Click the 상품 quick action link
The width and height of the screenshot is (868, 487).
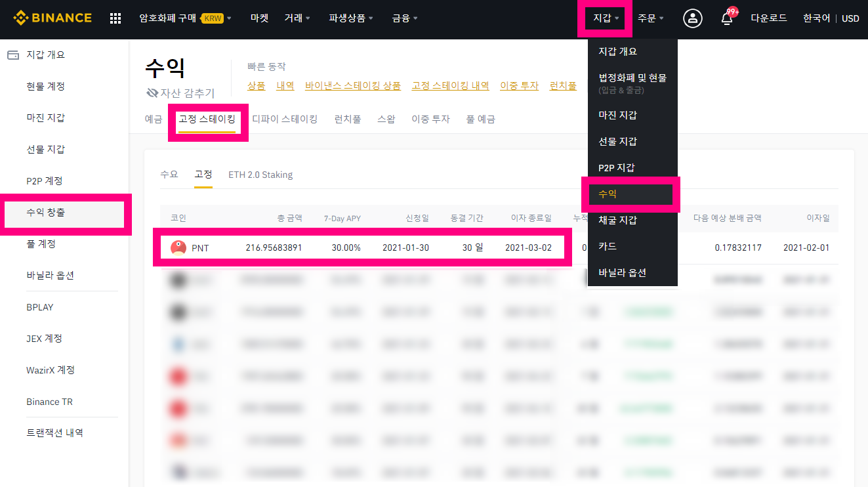257,86
